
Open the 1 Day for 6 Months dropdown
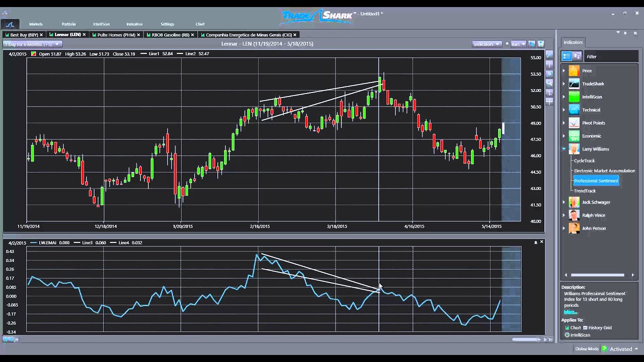click(x=33, y=44)
